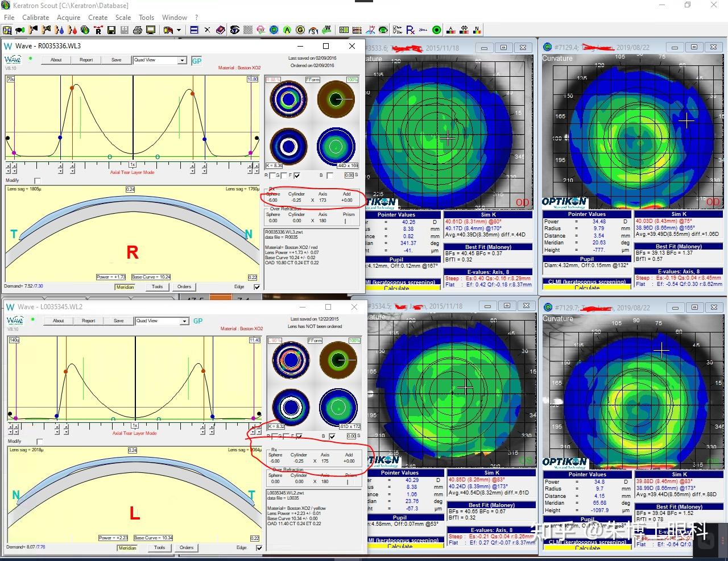The height and width of the screenshot is (561, 728).
Task: Open the Create menu
Action: [x=98, y=18]
